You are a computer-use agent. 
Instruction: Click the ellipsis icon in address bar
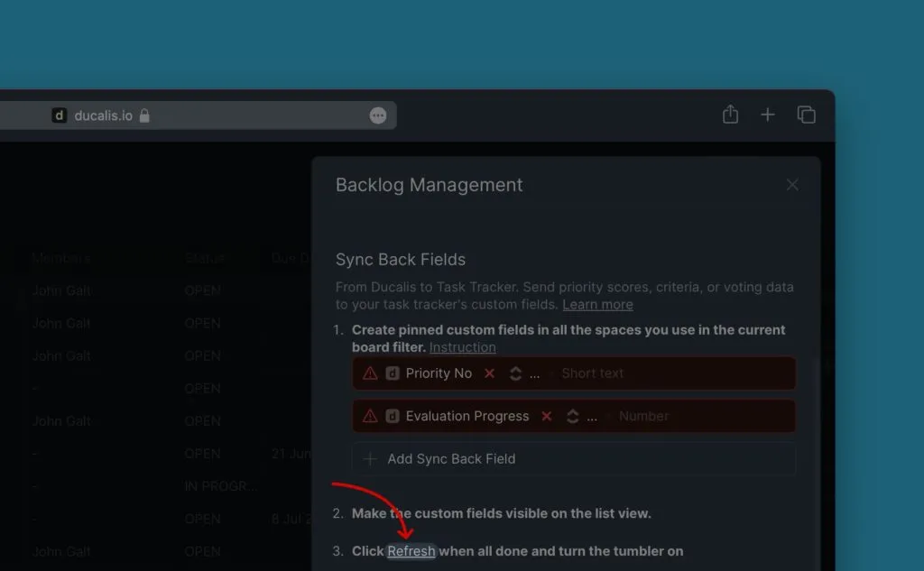(x=378, y=115)
